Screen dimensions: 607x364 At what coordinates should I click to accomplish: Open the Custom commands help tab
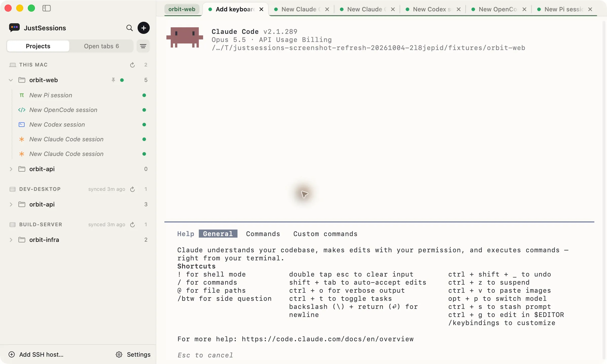click(x=326, y=234)
